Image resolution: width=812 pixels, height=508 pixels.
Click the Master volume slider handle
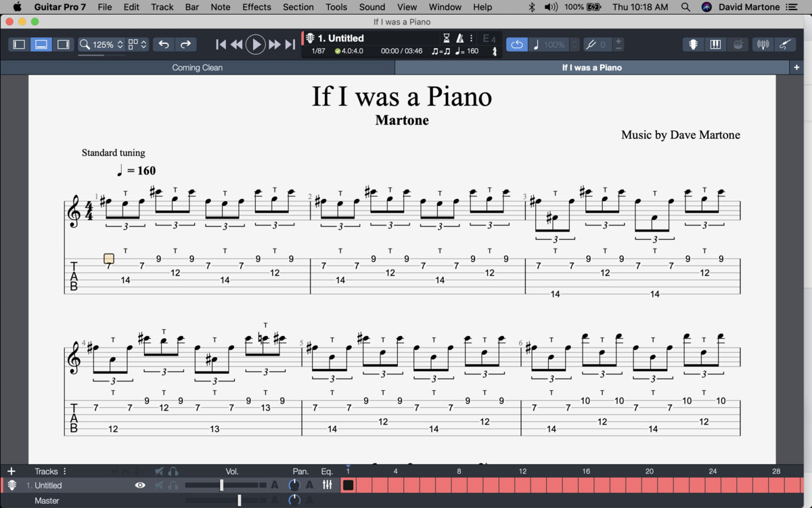240,501
